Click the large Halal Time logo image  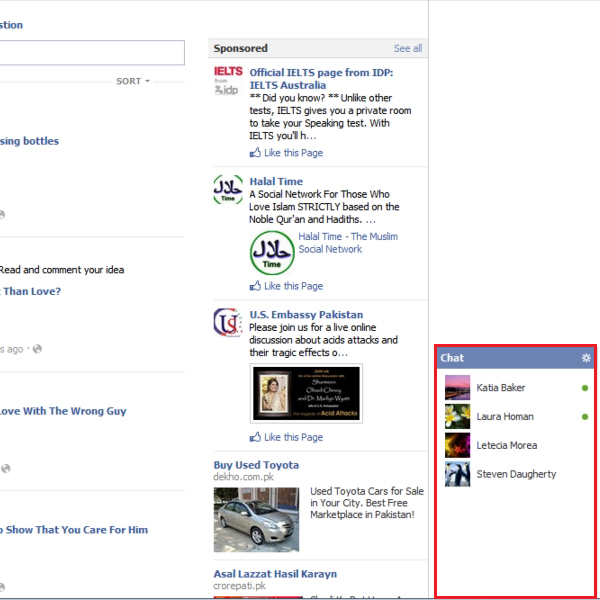point(272,253)
